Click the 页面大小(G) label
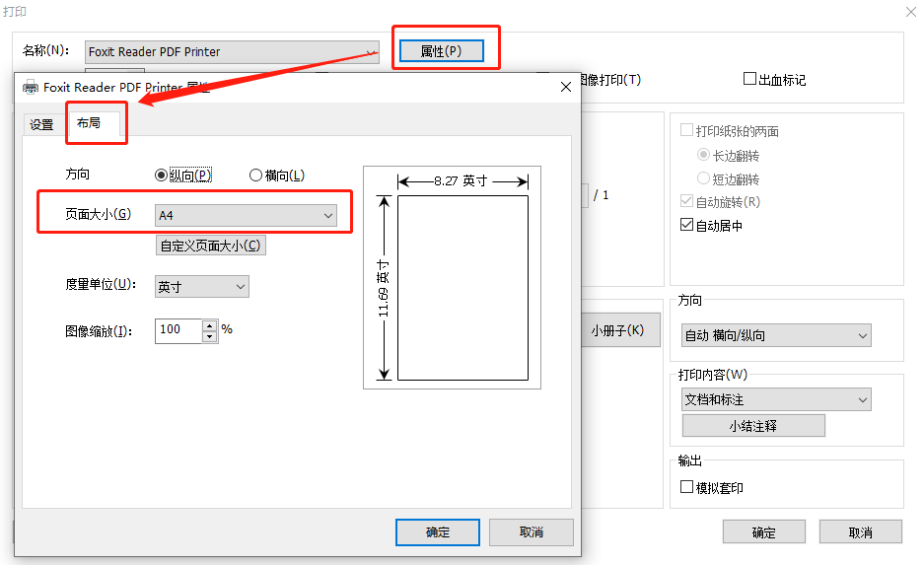The width and height of the screenshot is (924, 565). click(98, 214)
